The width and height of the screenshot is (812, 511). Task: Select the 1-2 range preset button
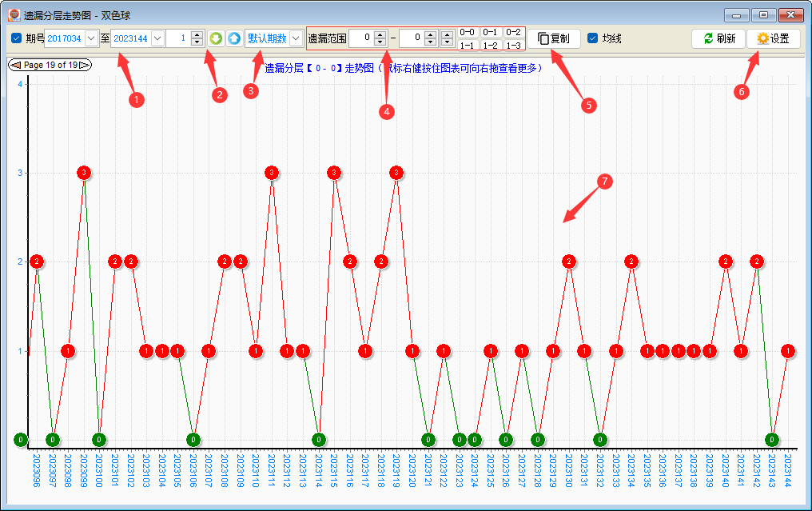tap(490, 45)
